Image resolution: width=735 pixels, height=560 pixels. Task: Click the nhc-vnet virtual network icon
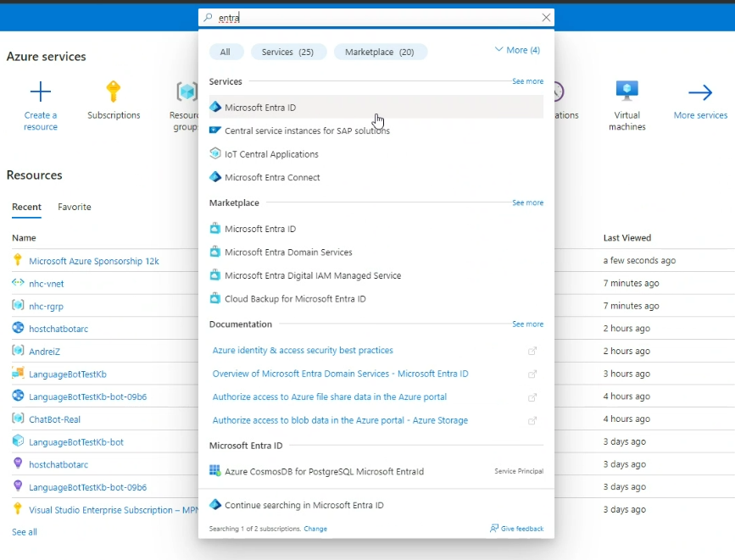click(18, 282)
